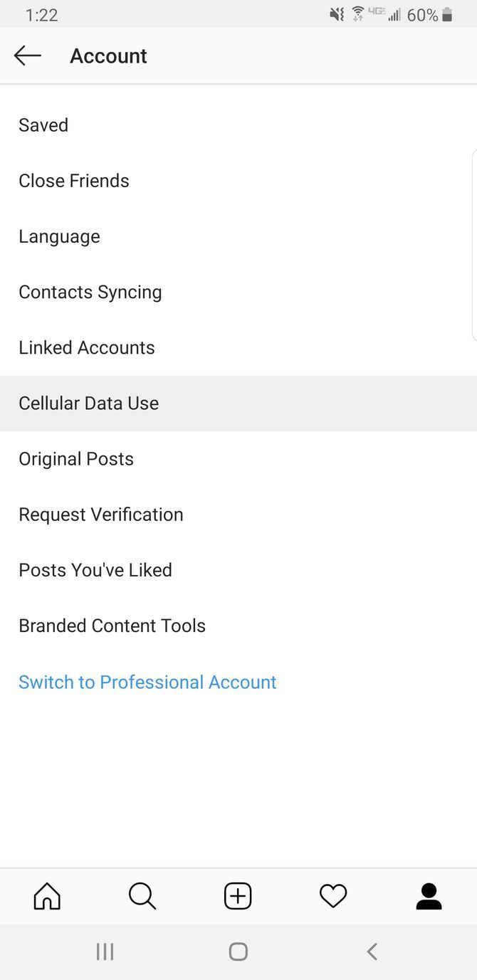Open your profile via person icon
This screenshot has width=477, height=980.
(429, 896)
